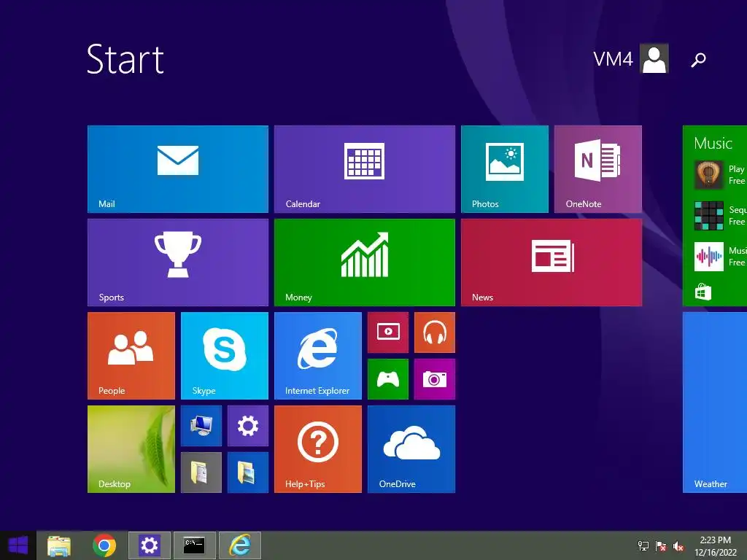The image size is (747, 560).
Task: Click the muted volume tray icon
Action: (x=678, y=546)
